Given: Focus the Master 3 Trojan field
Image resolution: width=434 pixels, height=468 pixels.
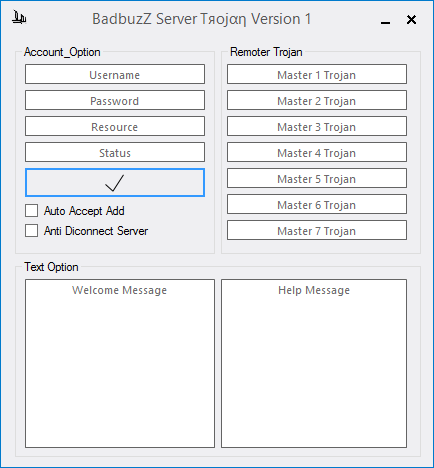Looking at the screenshot, I should click(x=317, y=126).
